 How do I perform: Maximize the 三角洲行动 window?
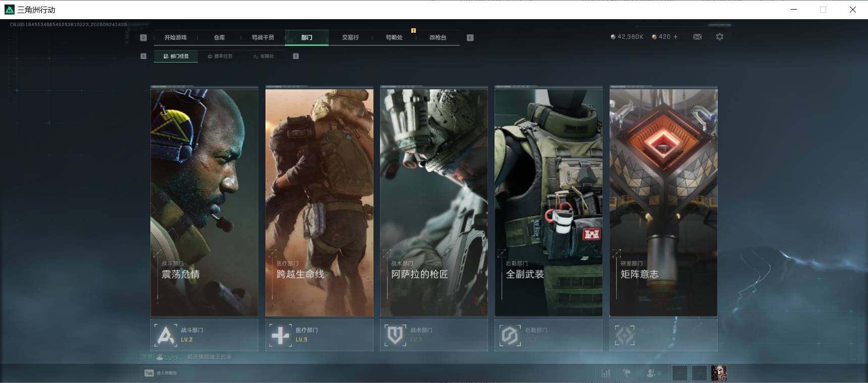(x=823, y=10)
